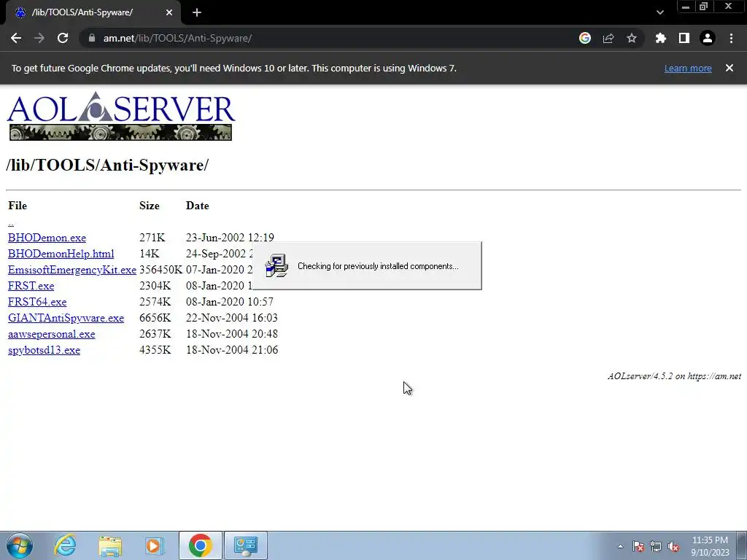Open the Action Center flag icon
The height and width of the screenshot is (560, 747).
(x=638, y=546)
